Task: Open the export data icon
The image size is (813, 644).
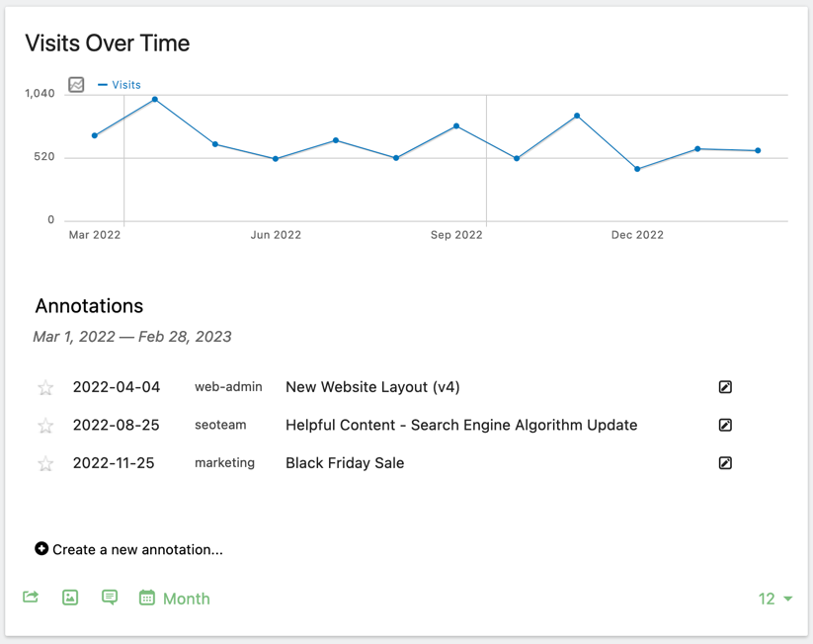Action: click(31, 598)
